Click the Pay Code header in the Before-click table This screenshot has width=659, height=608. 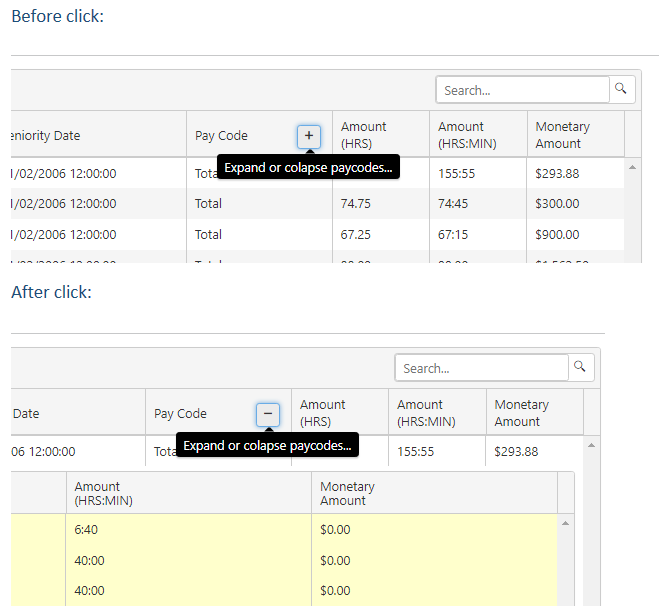pyautogui.click(x=222, y=136)
